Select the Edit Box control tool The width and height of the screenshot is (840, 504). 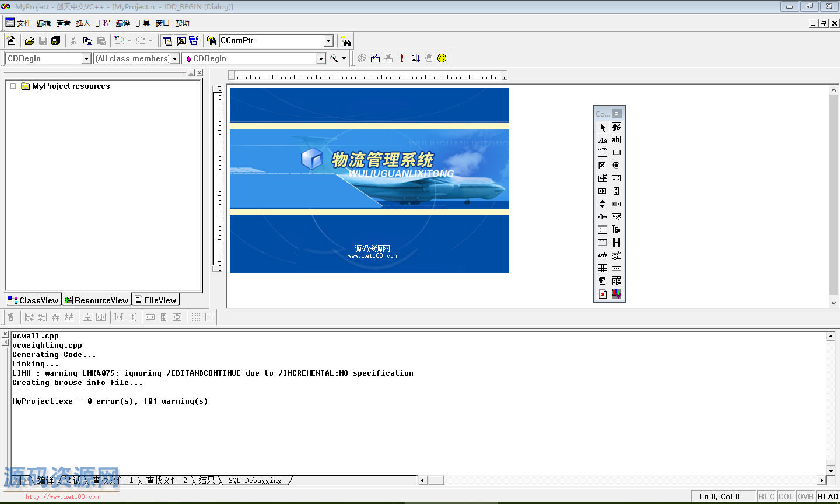click(x=617, y=140)
